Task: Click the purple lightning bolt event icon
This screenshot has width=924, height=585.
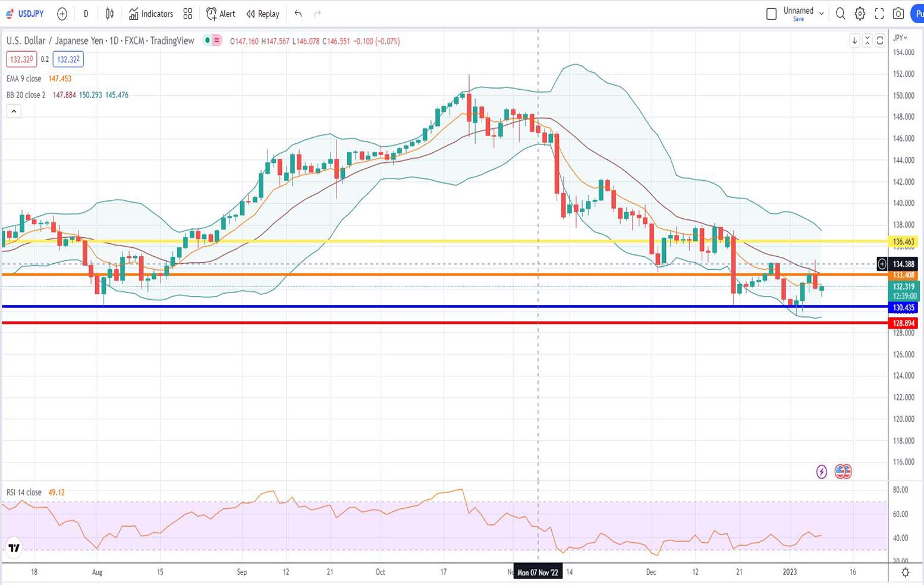Action: 821,472
